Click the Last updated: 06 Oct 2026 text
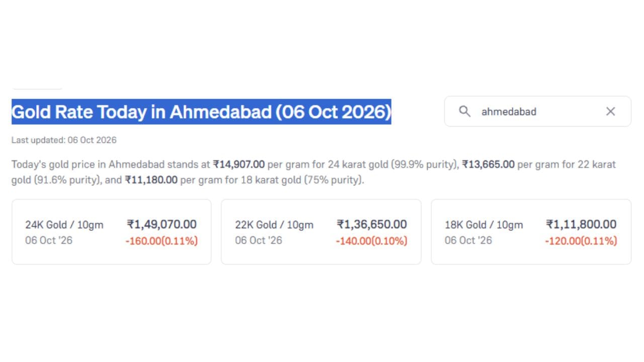 pyautogui.click(x=64, y=140)
